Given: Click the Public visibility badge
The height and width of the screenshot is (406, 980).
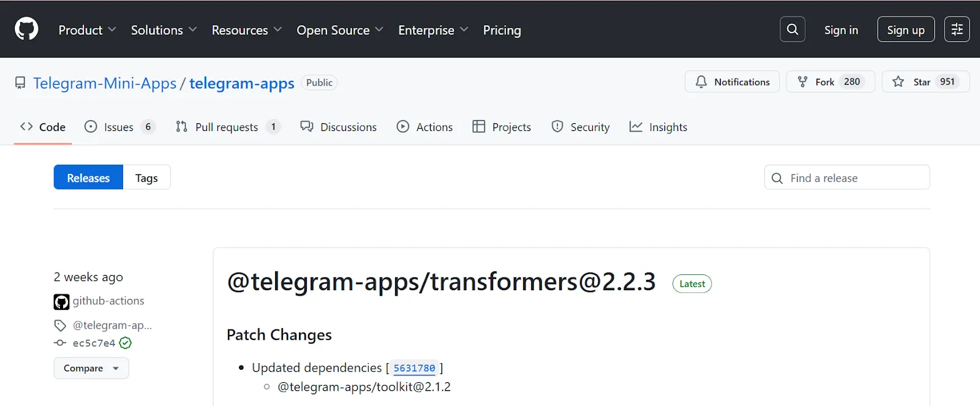Looking at the screenshot, I should click(x=319, y=83).
